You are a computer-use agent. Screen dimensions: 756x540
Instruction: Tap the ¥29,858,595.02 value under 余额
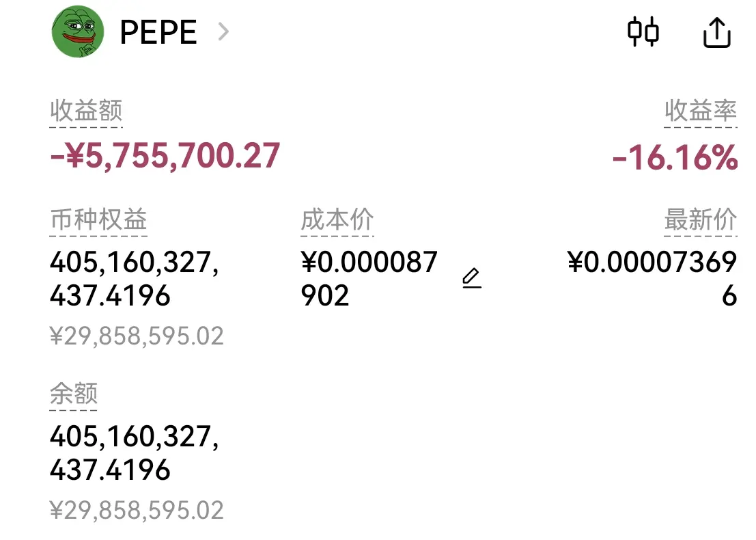(x=137, y=510)
